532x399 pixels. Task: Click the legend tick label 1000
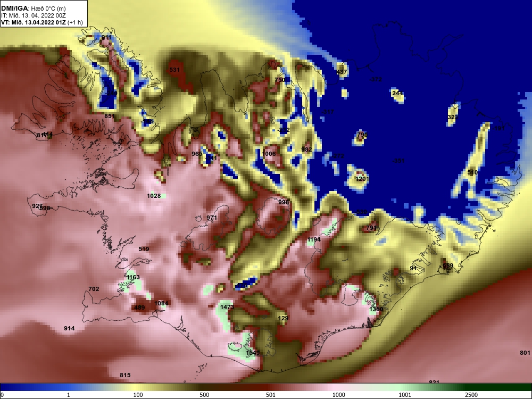pyautogui.click(x=339, y=395)
